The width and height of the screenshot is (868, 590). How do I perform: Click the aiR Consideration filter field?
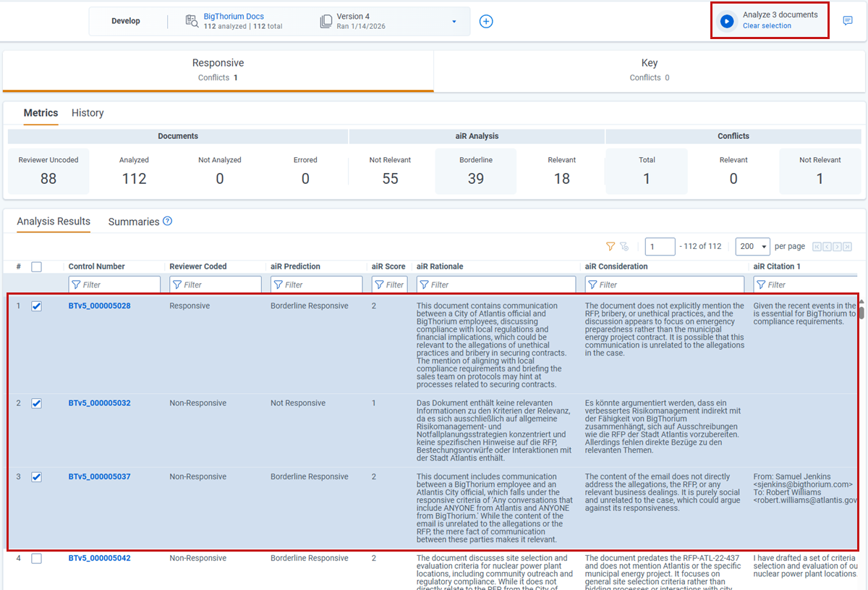[x=665, y=285]
